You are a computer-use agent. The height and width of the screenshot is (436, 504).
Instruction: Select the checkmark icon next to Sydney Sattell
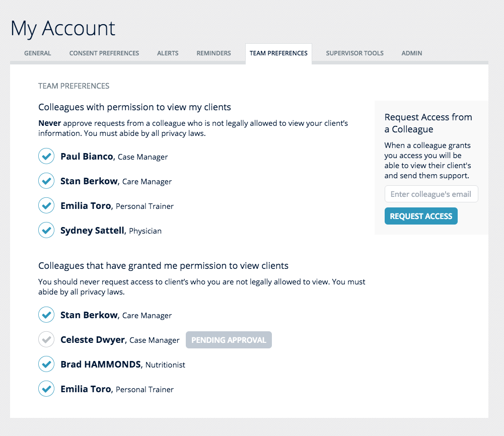point(46,230)
